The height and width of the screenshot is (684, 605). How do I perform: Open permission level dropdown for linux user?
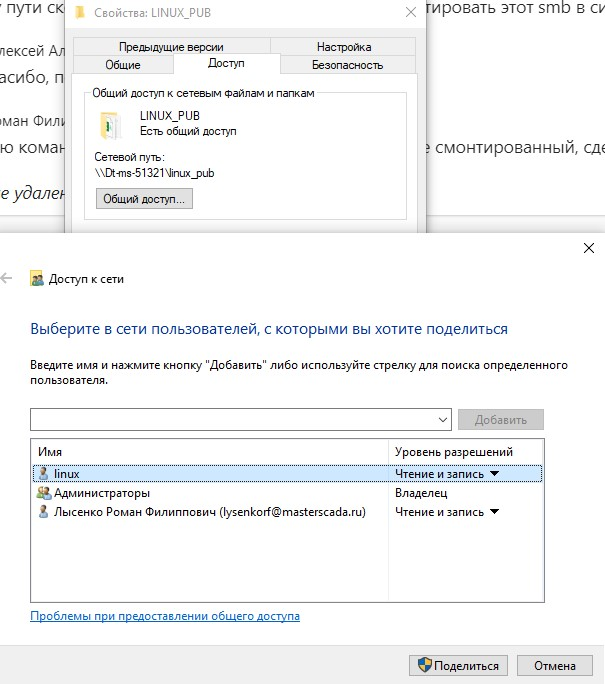point(493,474)
